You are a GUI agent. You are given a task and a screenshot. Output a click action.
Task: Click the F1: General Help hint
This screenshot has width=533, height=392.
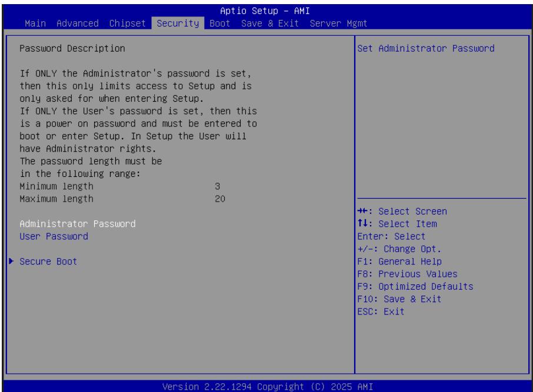[x=399, y=262]
